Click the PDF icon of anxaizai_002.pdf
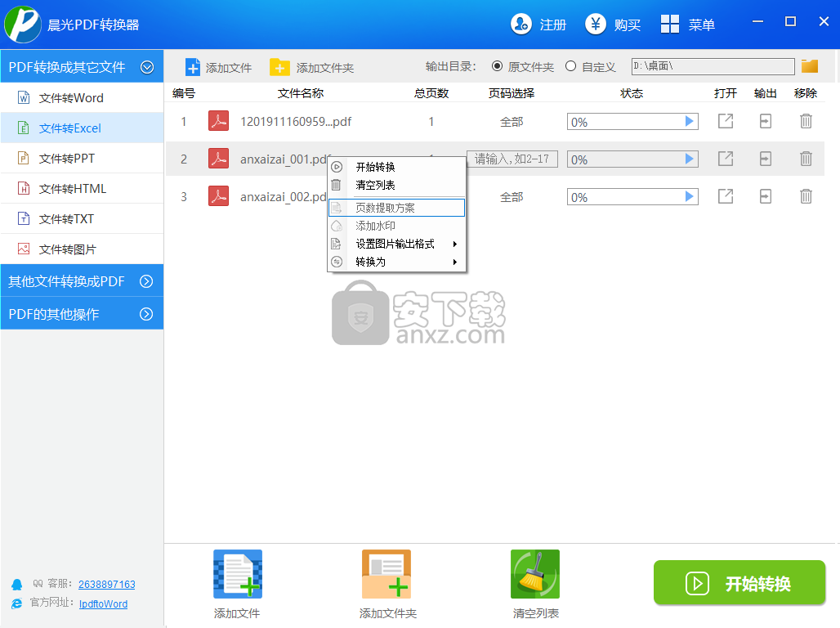 218,195
